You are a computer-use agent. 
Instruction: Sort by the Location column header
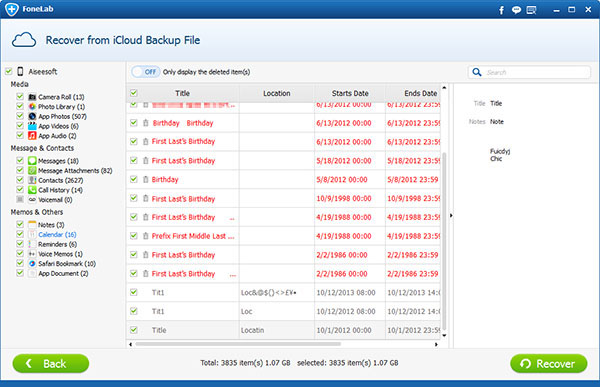pos(277,93)
